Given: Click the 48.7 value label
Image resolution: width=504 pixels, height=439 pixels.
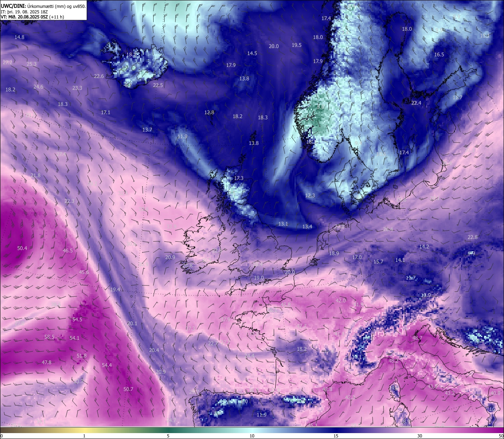Looking at the screenshot, I should click(417, 338).
